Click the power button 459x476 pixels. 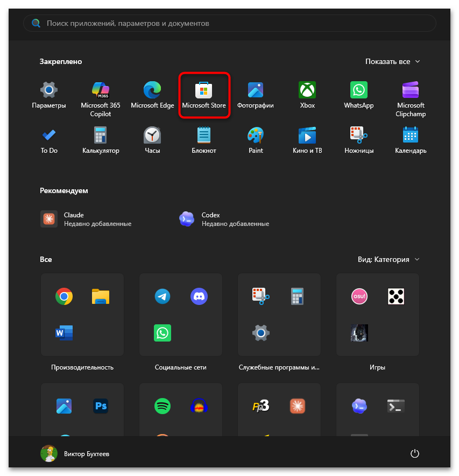[415, 453]
